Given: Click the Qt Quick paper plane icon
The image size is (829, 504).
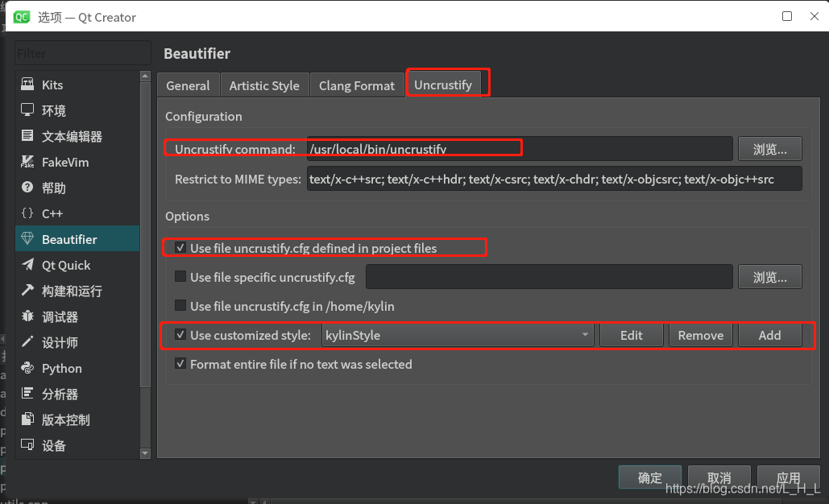Looking at the screenshot, I should click(x=27, y=265).
